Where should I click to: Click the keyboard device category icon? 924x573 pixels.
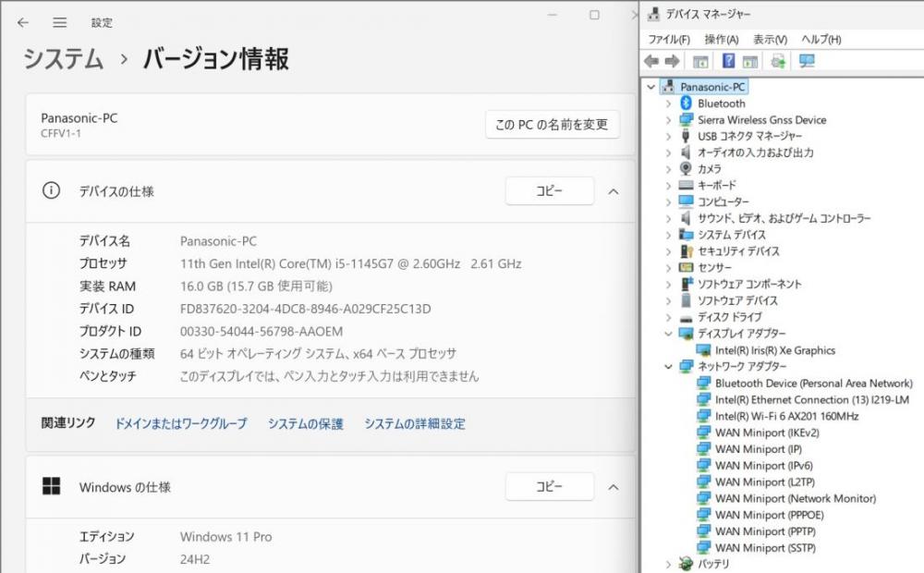[686, 185]
